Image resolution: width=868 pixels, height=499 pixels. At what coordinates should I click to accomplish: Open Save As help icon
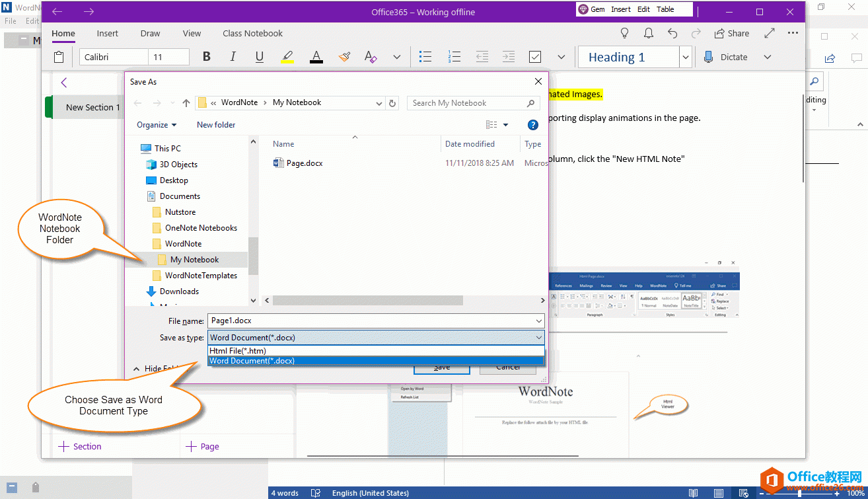click(533, 124)
